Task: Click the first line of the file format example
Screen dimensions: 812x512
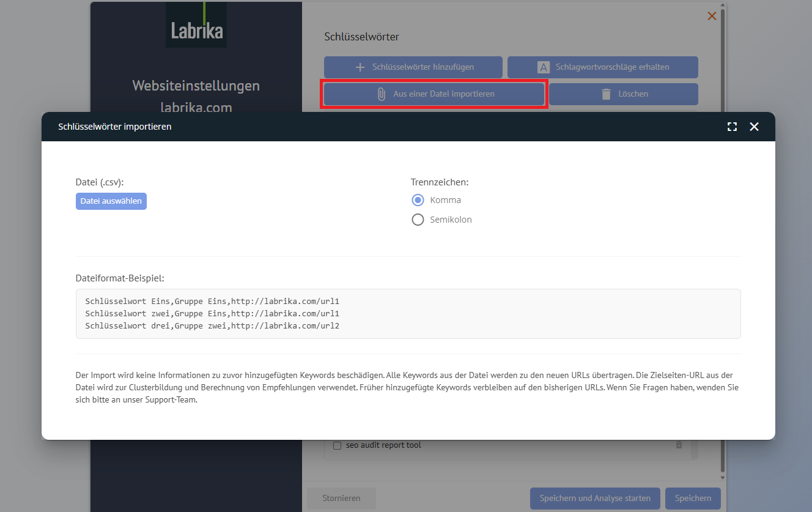Action: 212,302
